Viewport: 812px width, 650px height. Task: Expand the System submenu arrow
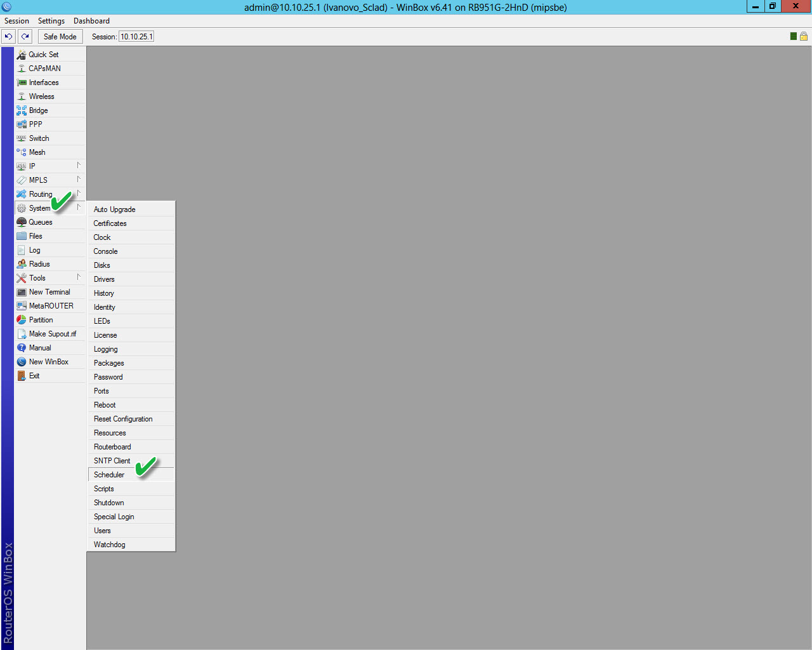click(79, 207)
